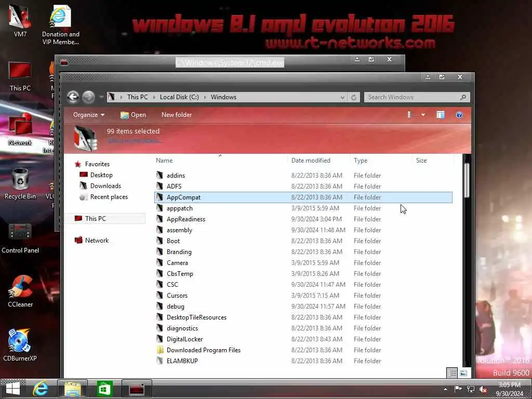Image resolution: width=532 pixels, height=399 pixels.
Task: Open the Organize menu
Action: 89,115
